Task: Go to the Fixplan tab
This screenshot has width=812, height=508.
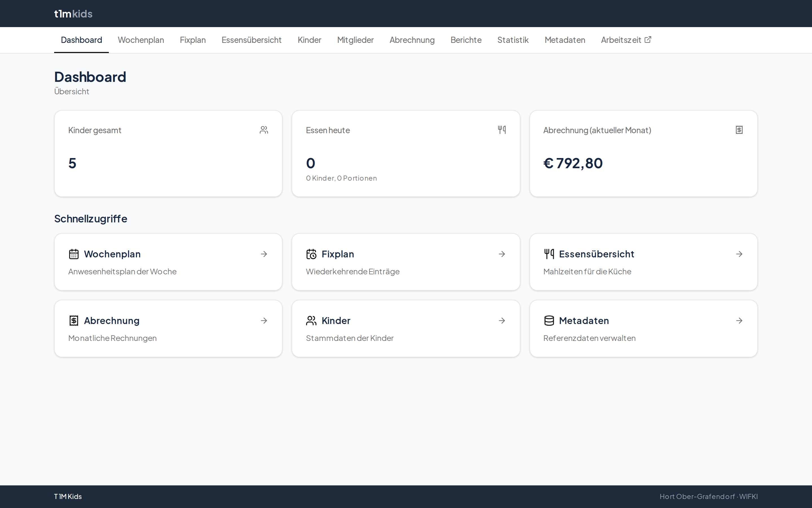Action: pos(193,40)
